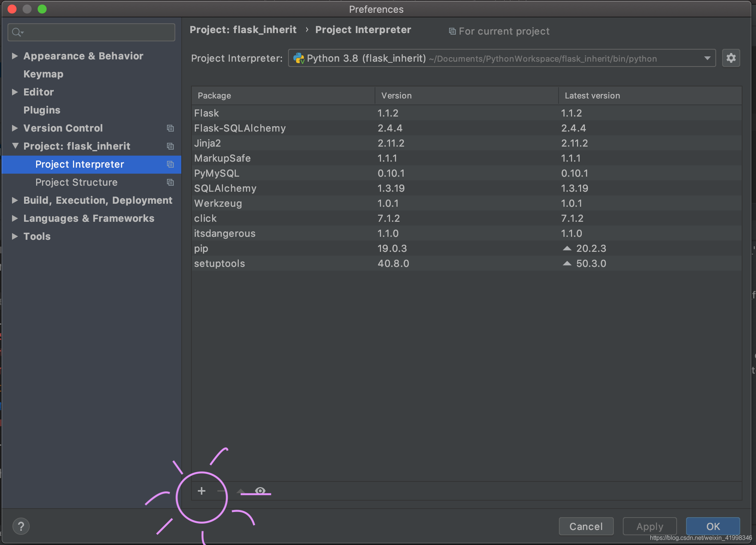
Task: Click the setuptools upgrade available arrow
Action: coord(567,263)
